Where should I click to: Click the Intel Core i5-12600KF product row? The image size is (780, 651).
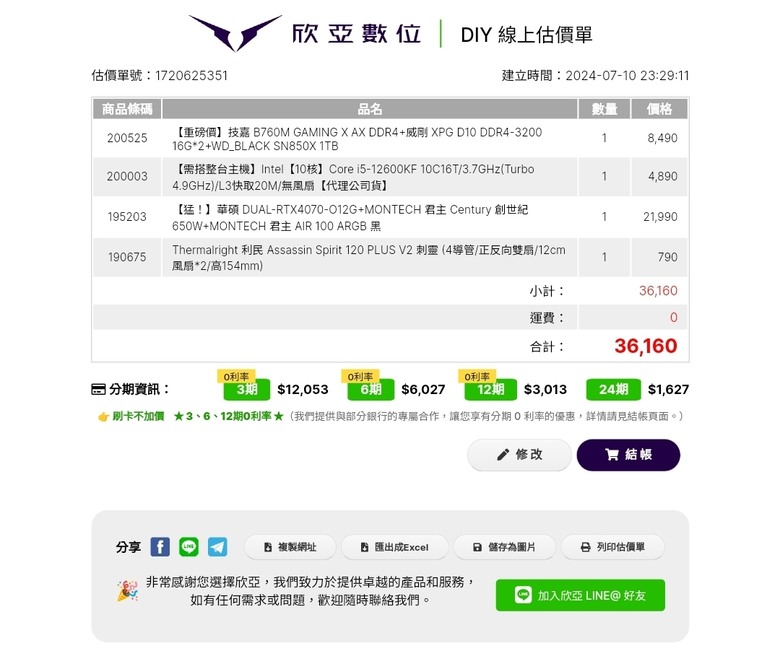click(x=390, y=177)
